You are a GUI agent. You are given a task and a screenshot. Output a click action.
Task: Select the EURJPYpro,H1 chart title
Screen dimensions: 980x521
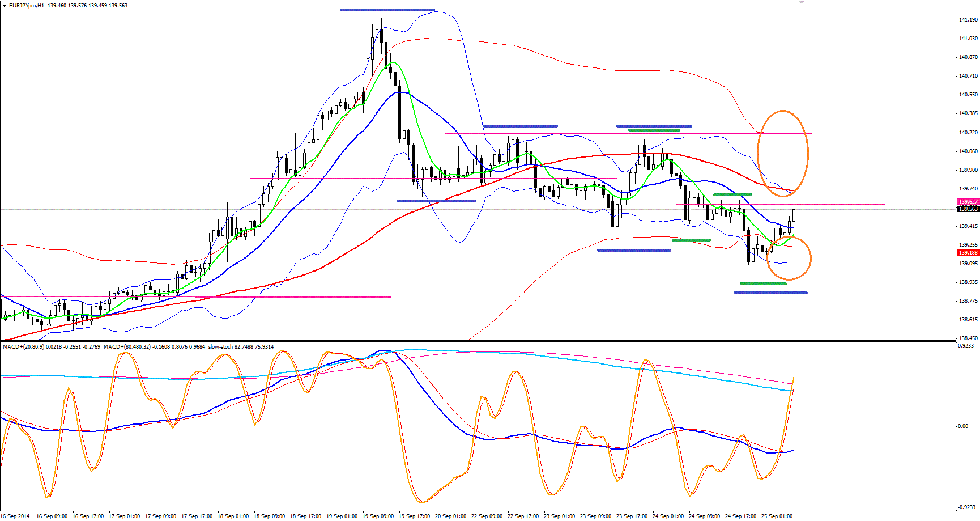point(27,6)
